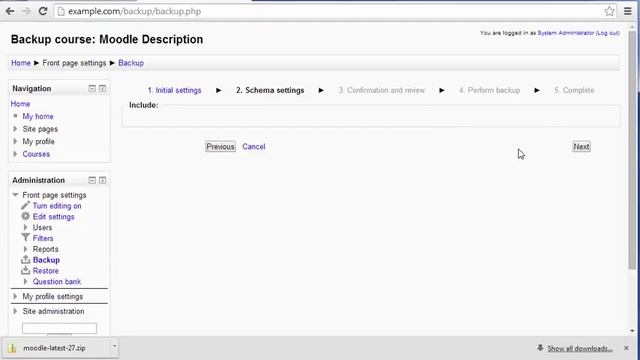Expand Reports under Front page settings
The image size is (640, 360).
(x=25, y=249)
